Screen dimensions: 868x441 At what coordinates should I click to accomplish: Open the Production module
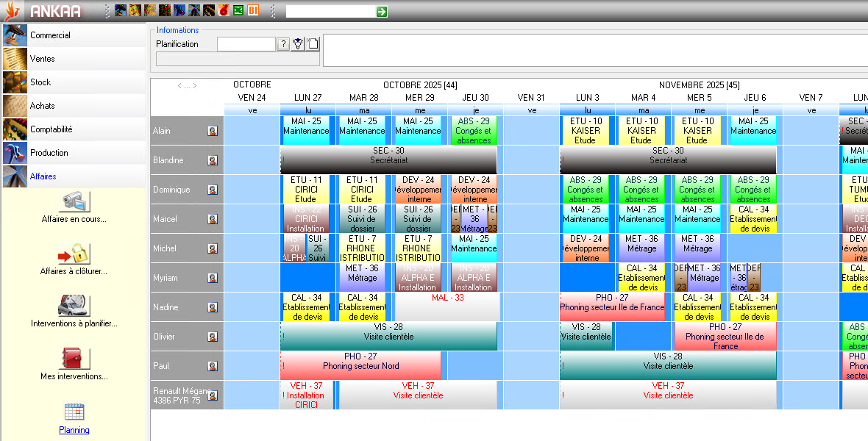(x=74, y=153)
